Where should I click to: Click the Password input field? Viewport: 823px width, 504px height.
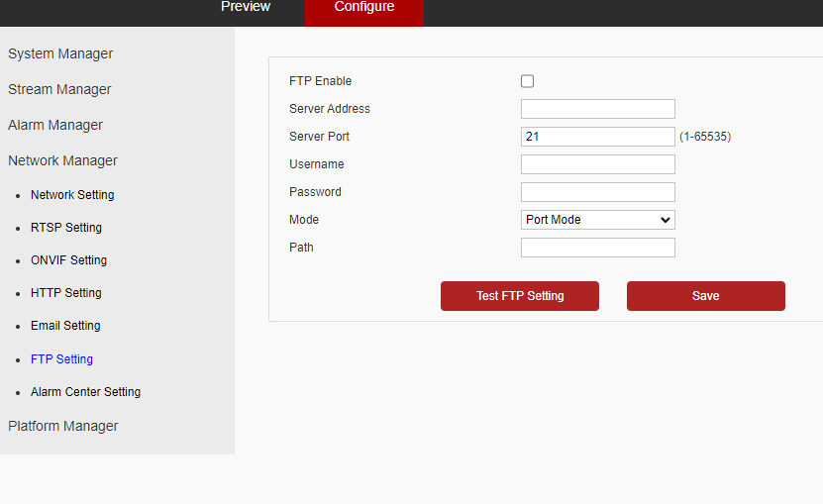click(597, 192)
